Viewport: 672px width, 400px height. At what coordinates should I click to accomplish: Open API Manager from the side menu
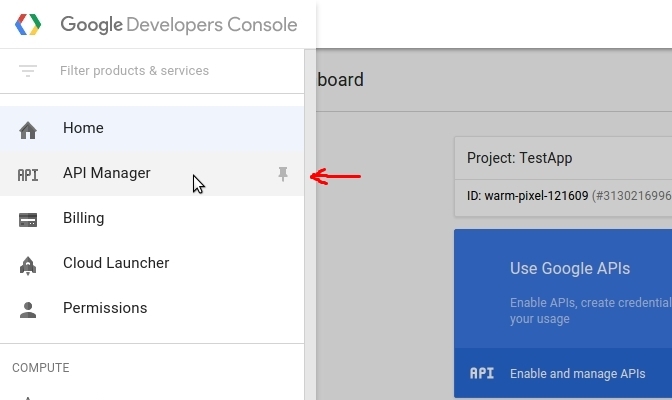click(106, 174)
